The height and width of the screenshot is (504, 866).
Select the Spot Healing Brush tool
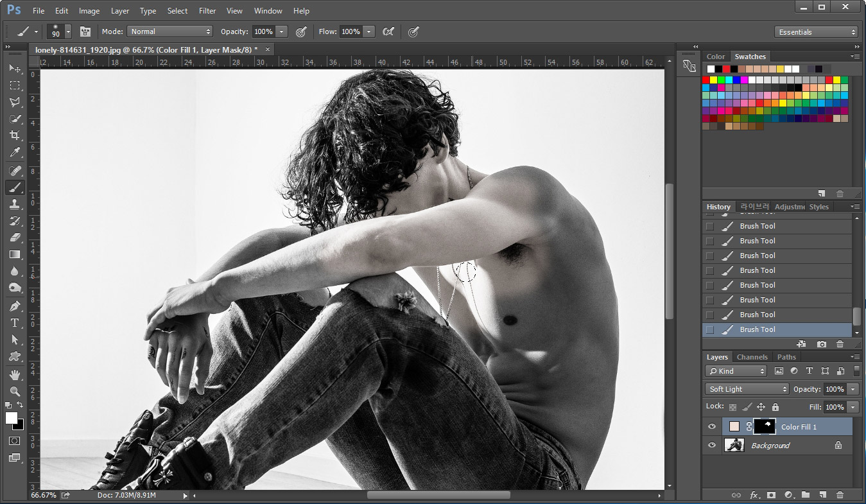(x=15, y=171)
